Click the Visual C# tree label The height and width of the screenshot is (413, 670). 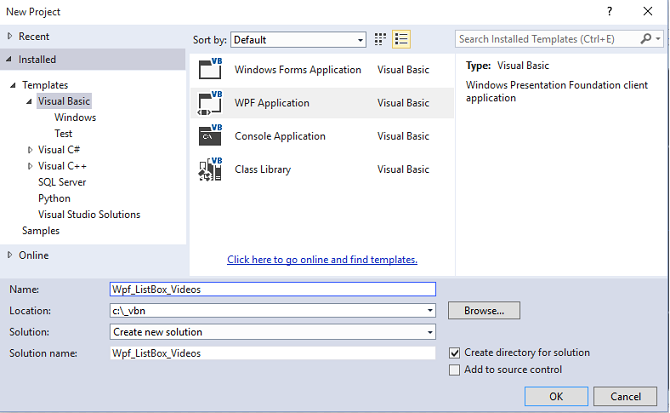pyautogui.click(x=59, y=150)
